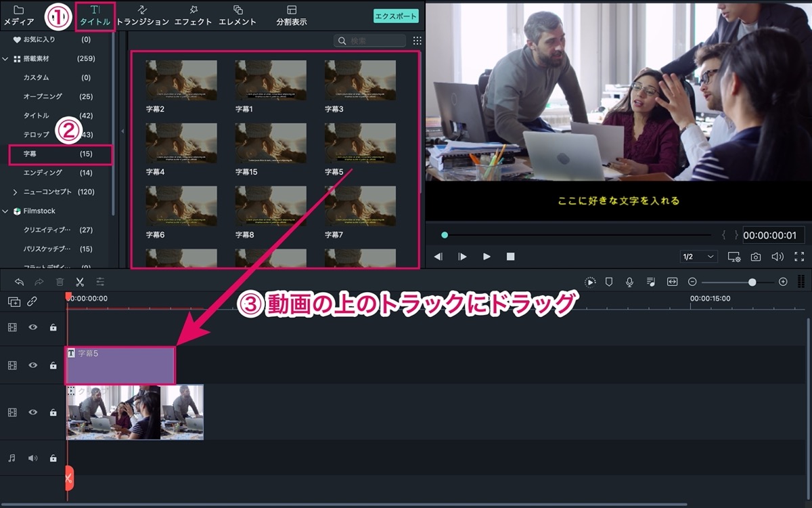Viewport: 812px width, 508px height.
Task: Open the エレメント tab
Action: pyautogui.click(x=238, y=16)
